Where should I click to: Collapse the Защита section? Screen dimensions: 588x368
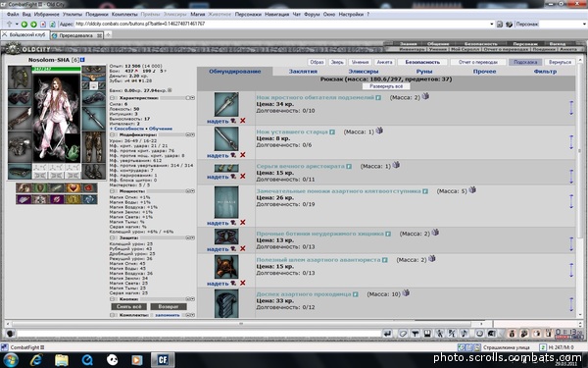[x=113, y=237]
